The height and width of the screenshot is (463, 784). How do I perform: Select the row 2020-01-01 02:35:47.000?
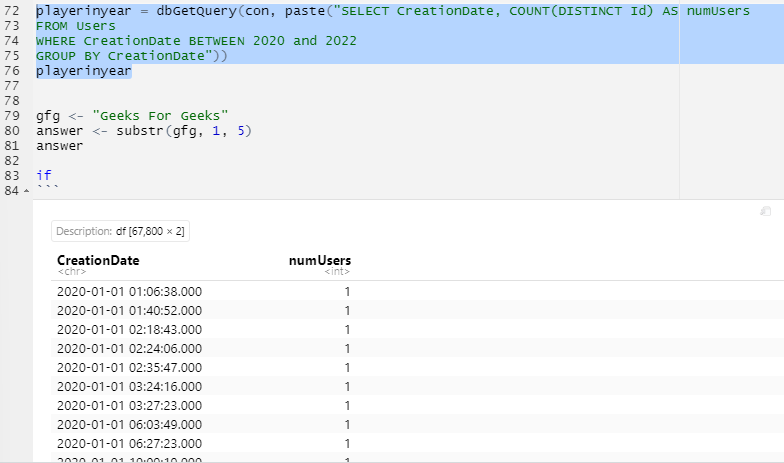(418, 368)
